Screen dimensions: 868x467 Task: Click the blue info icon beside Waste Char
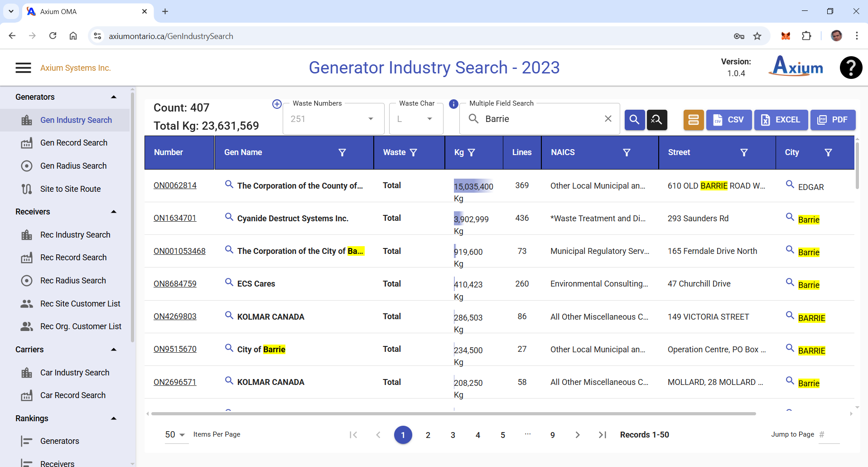click(x=453, y=104)
